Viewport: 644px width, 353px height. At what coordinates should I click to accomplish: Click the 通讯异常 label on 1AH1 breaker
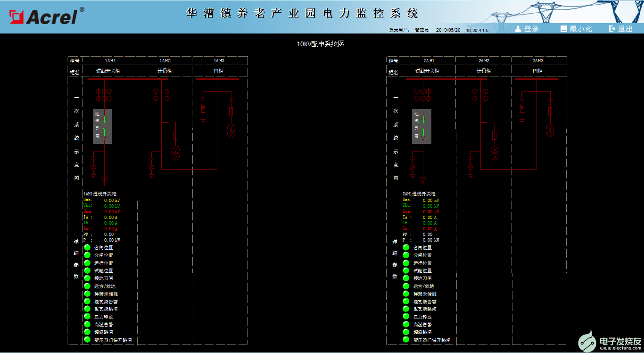[98, 125]
